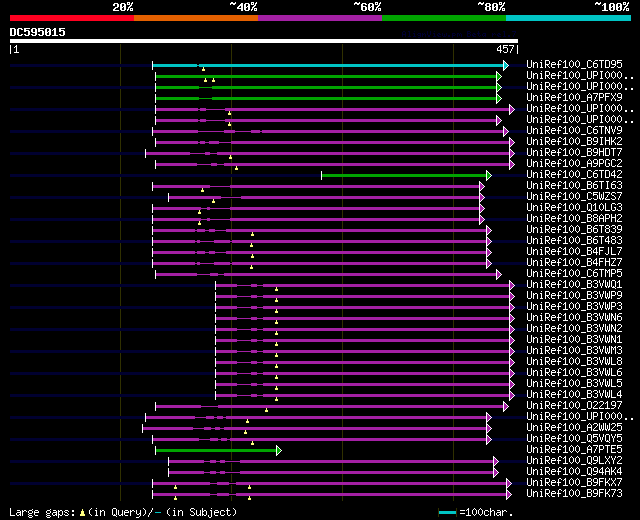Click the cyan 100char scale bar in legend

[447, 513]
